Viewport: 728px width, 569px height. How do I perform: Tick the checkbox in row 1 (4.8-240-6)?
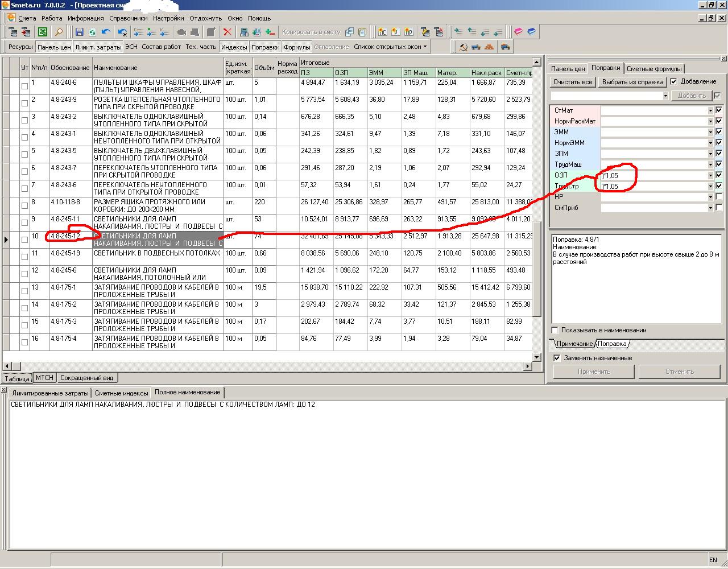(x=24, y=86)
